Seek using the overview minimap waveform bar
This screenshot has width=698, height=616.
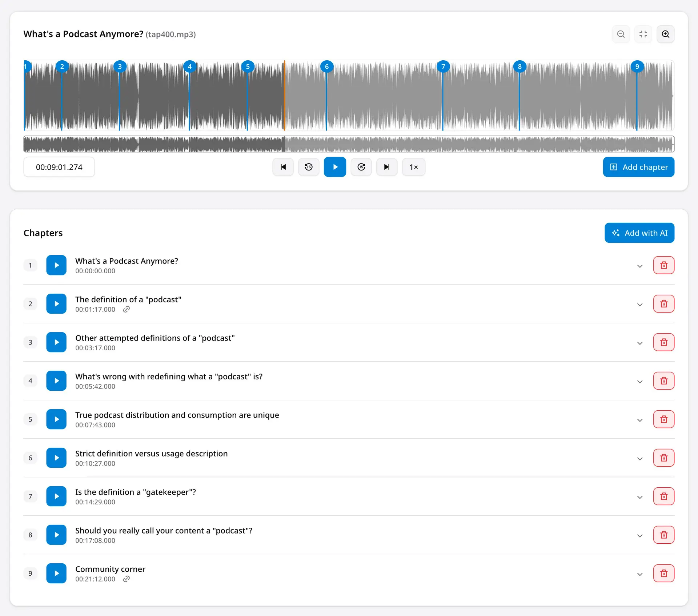[x=349, y=144]
